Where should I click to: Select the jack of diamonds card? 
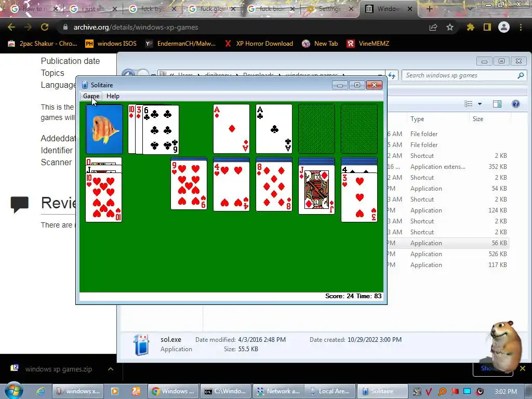316,189
